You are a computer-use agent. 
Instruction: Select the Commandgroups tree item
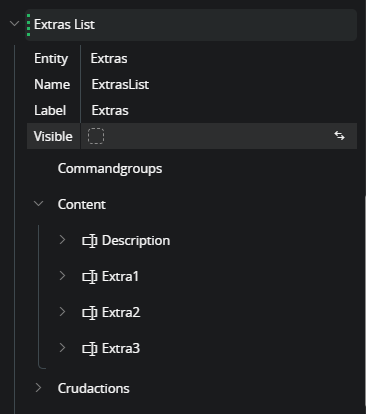point(110,169)
